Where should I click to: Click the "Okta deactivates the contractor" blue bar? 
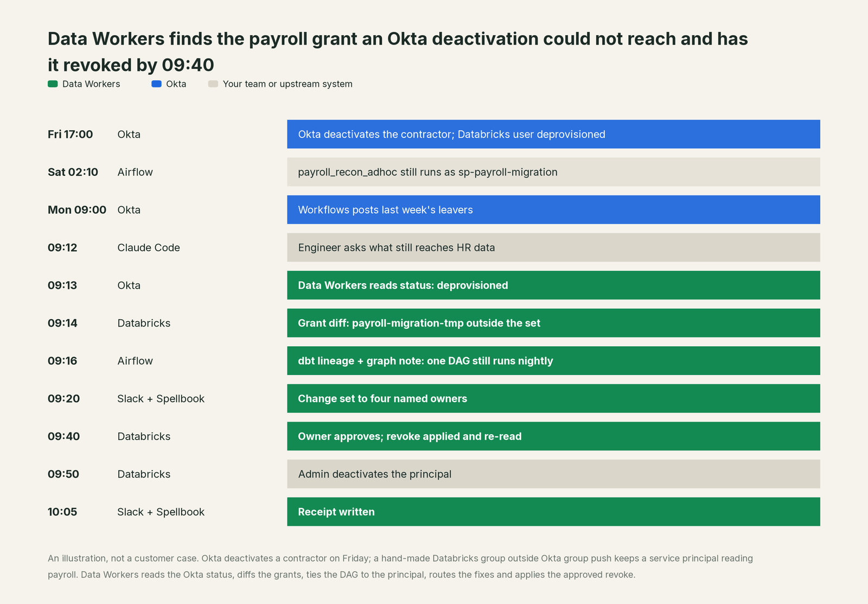click(x=553, y=134)
